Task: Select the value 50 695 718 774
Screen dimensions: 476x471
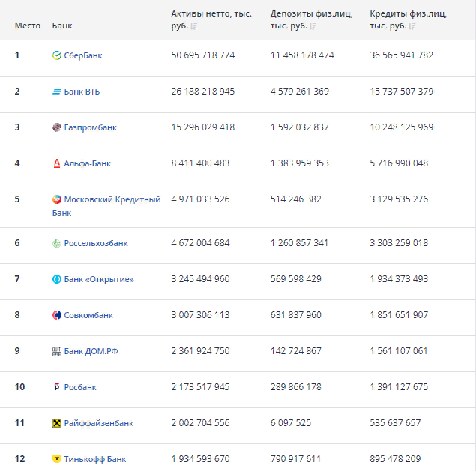Action: (x=203, y=55)
